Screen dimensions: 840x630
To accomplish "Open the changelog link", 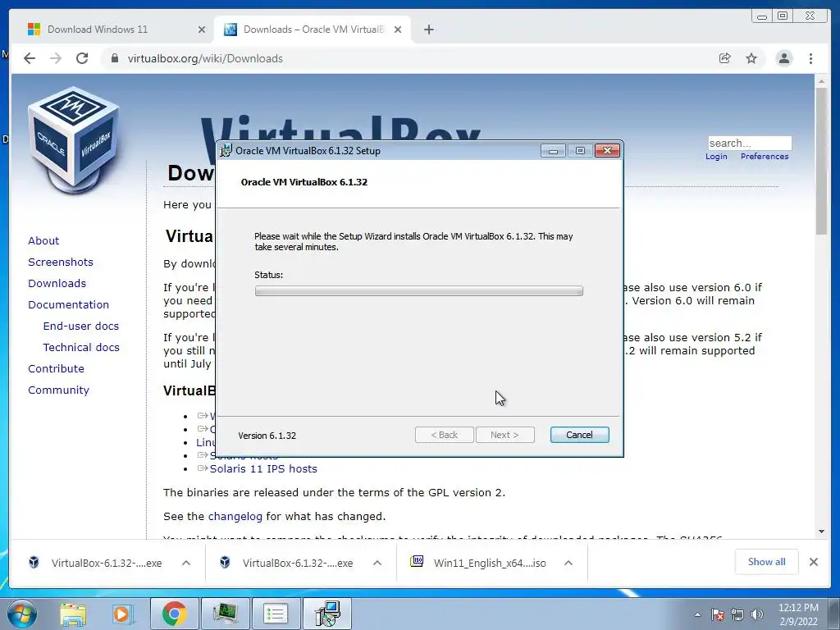I will click(x=235, y=517).
